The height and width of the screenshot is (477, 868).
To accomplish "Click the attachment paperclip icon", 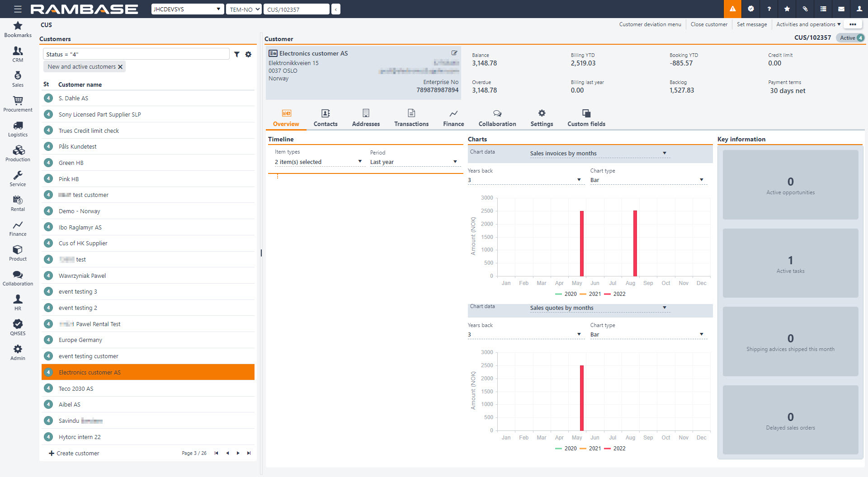I will [805, 9].
